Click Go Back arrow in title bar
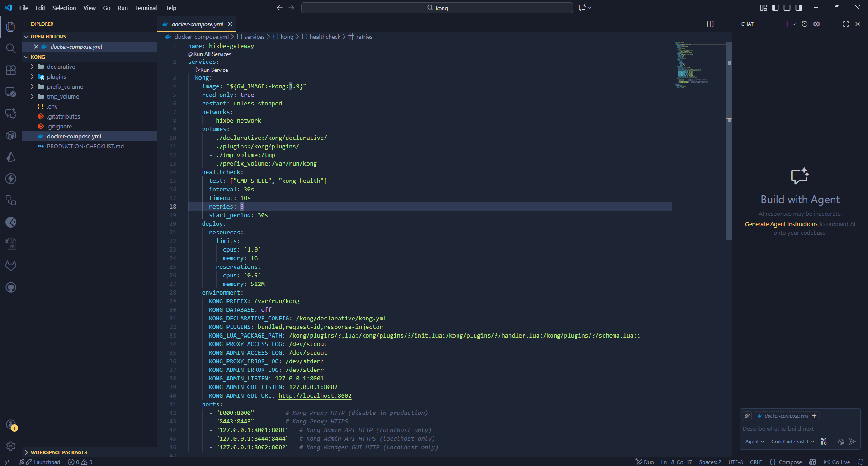 click(279, 8)
